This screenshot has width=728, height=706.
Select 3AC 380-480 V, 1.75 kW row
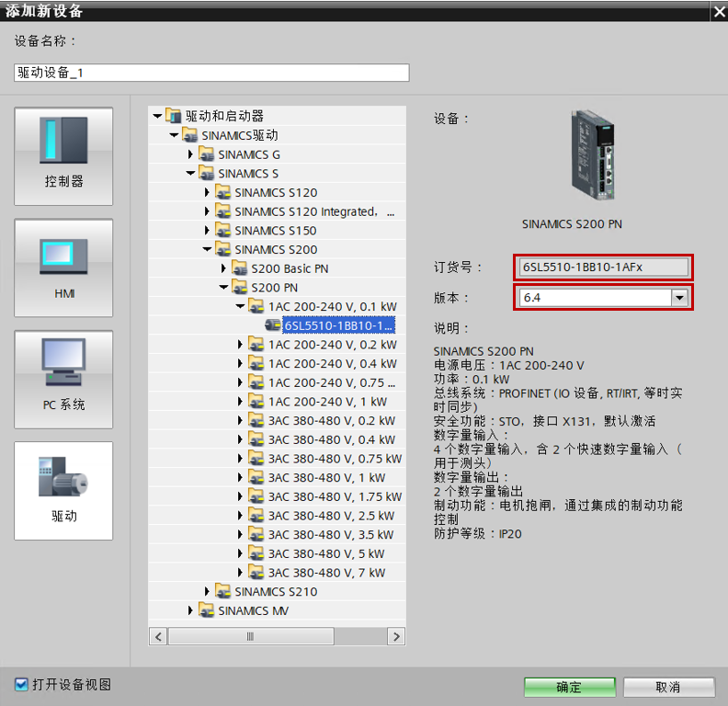pos(277,496)
